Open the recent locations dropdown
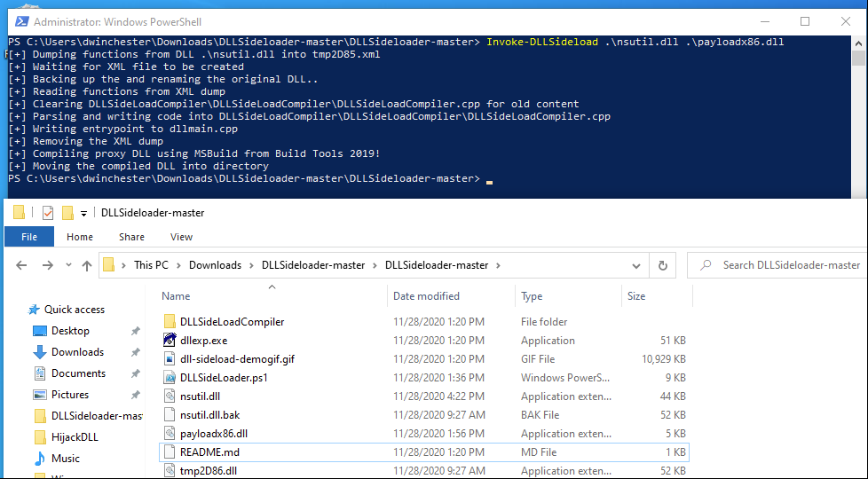868x479 pixels. click(x=68, y=265)
